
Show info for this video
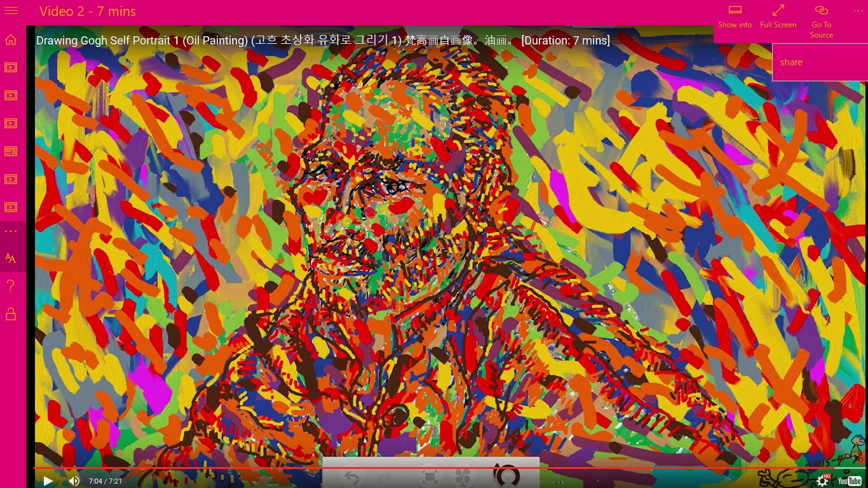(735, 17)
